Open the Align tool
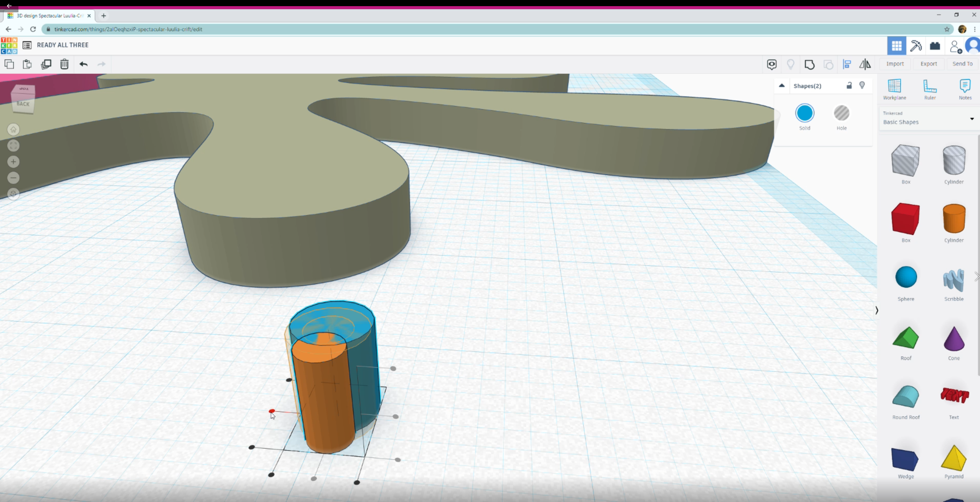Screen dimensions: 980x502 pyautogui.click(x=847, y=65)
